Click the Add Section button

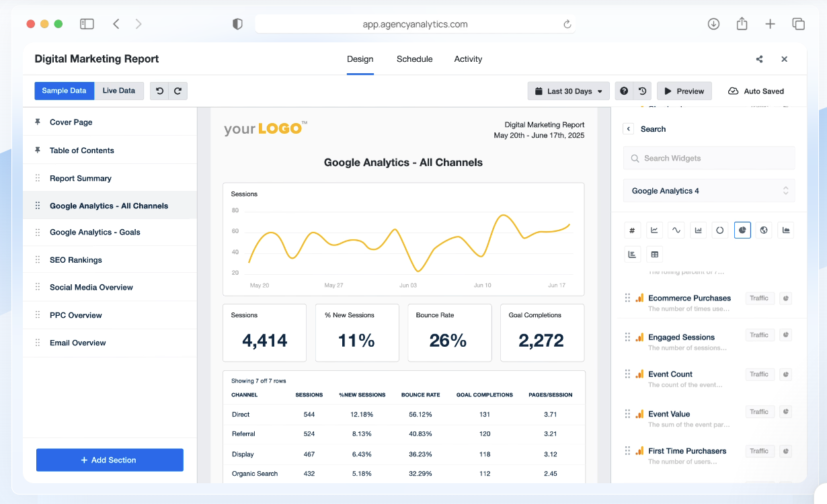pos(110,460)
